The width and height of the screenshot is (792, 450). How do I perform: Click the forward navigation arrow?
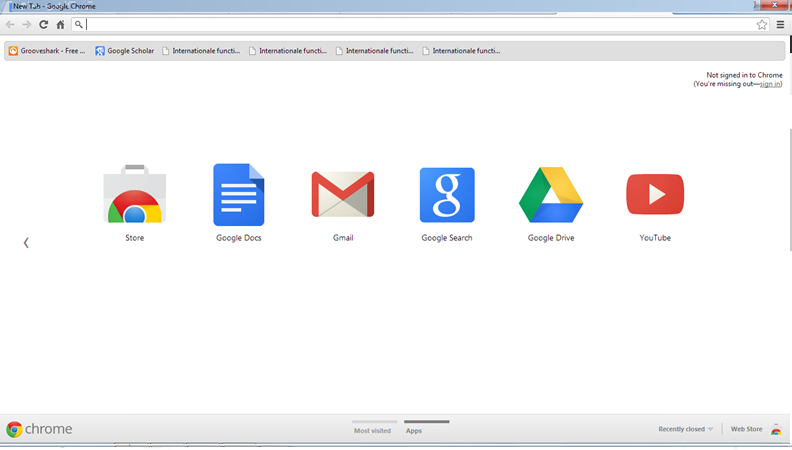point(27,24)
